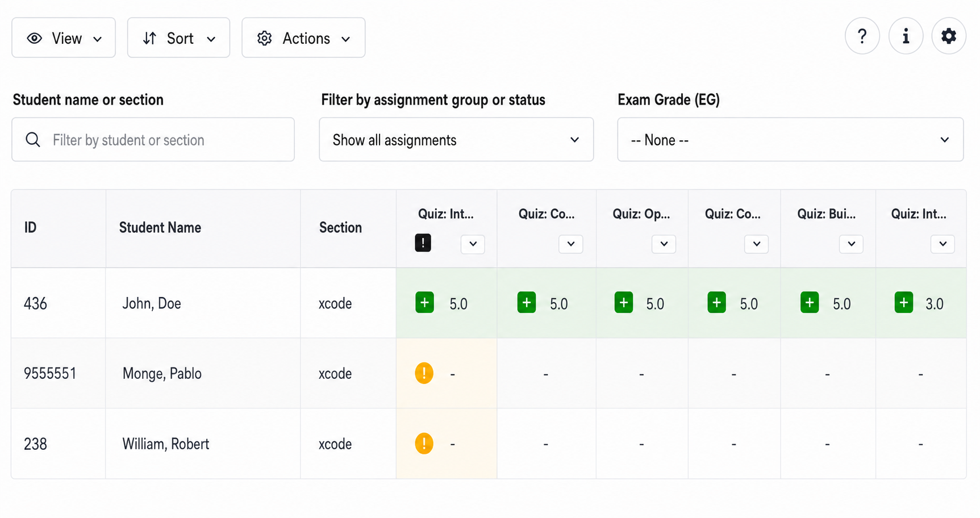Select student ID 238
This screenshot has height=518, width=980.
(x=35, y=444)
